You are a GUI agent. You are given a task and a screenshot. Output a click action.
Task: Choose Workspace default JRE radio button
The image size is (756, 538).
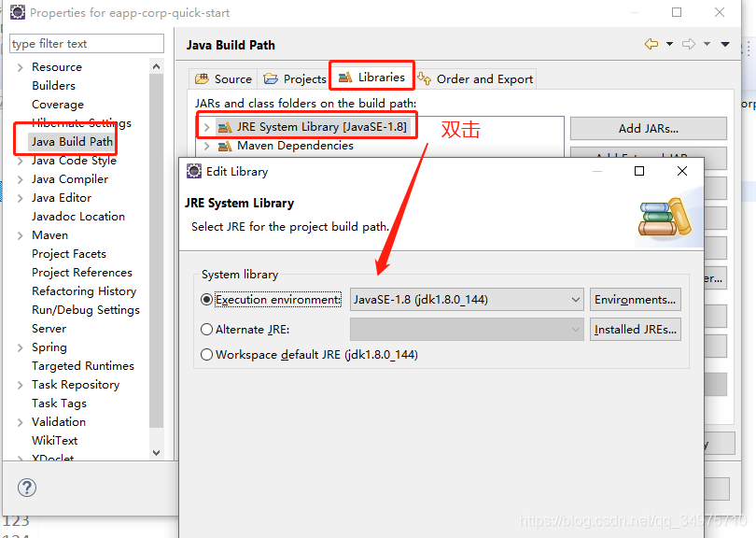(x=206, y=355)
